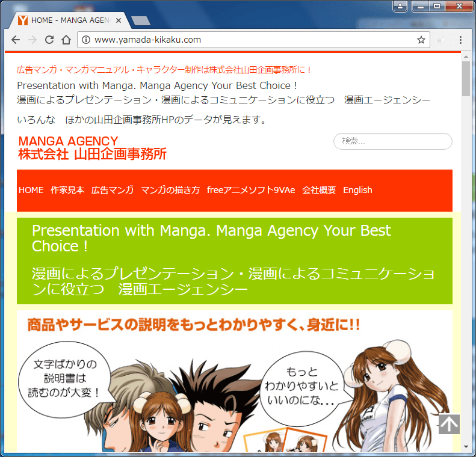Jump to top with the arrow button
This screenshot has width=476, height=457.
(449, 424)
